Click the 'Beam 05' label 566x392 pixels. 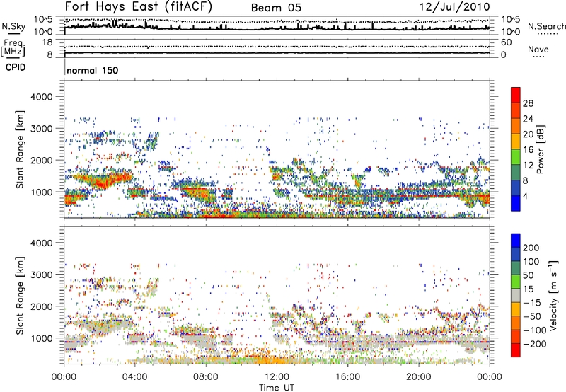point(276,8)
